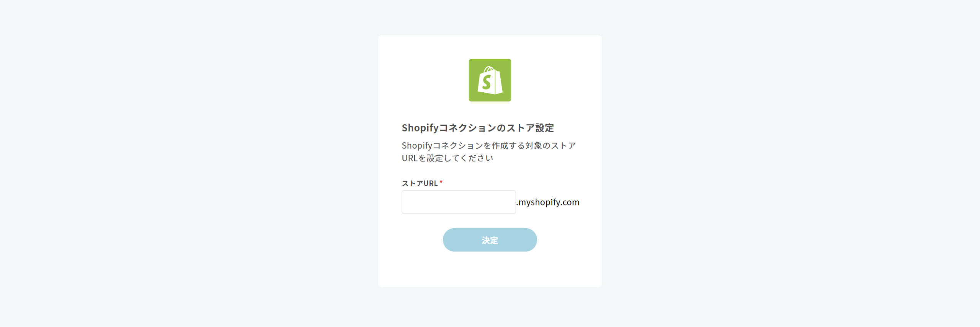This screenshot has width=980, height=327.
Task: Click the handle of the Shopify bag icon
Action: point(489,70)
